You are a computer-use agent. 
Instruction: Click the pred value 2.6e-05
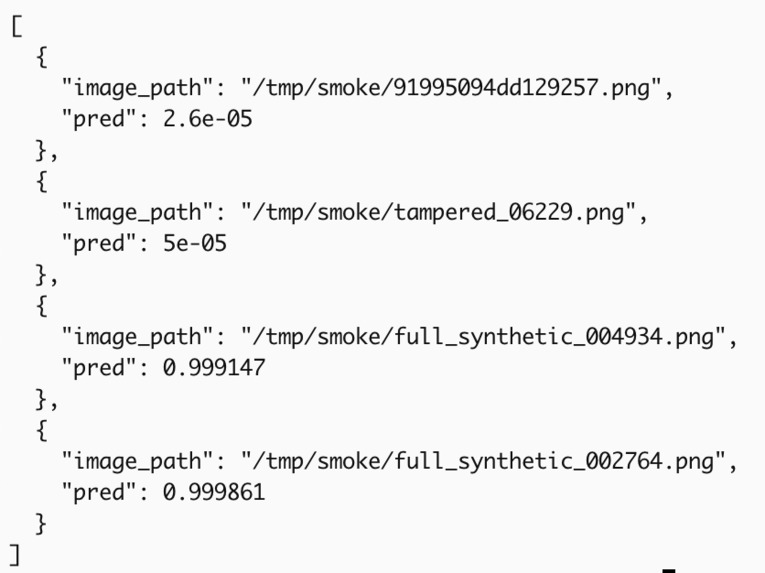[207, 119]
